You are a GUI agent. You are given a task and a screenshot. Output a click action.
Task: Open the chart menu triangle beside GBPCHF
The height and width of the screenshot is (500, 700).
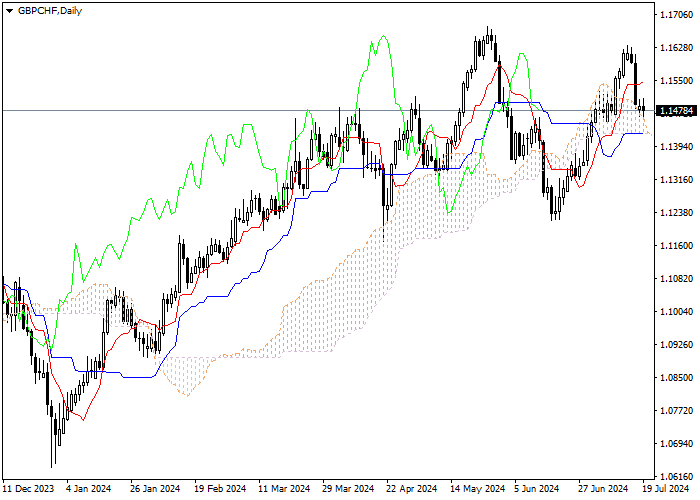coord(9,11)
